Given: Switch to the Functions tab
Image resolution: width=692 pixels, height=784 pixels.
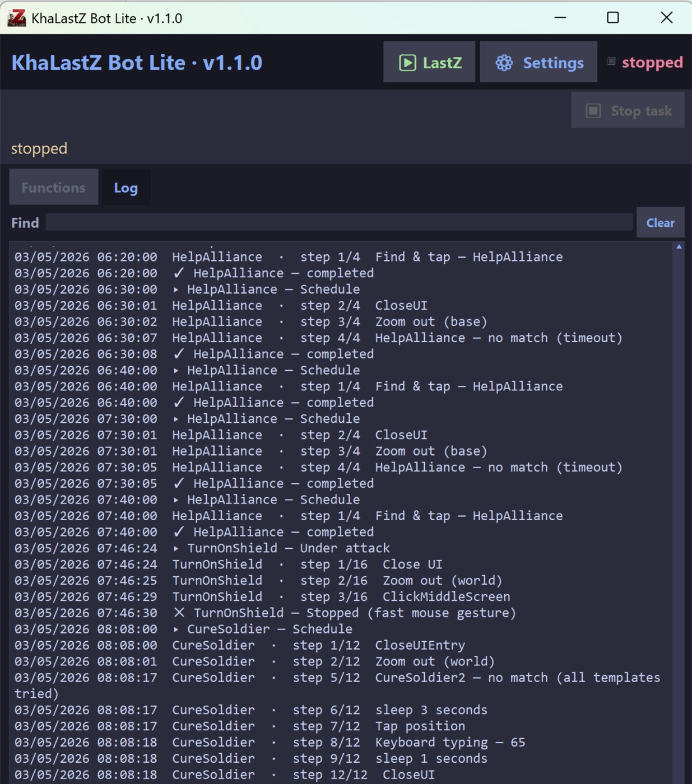Looking at the screenshot, I should 54,187.
